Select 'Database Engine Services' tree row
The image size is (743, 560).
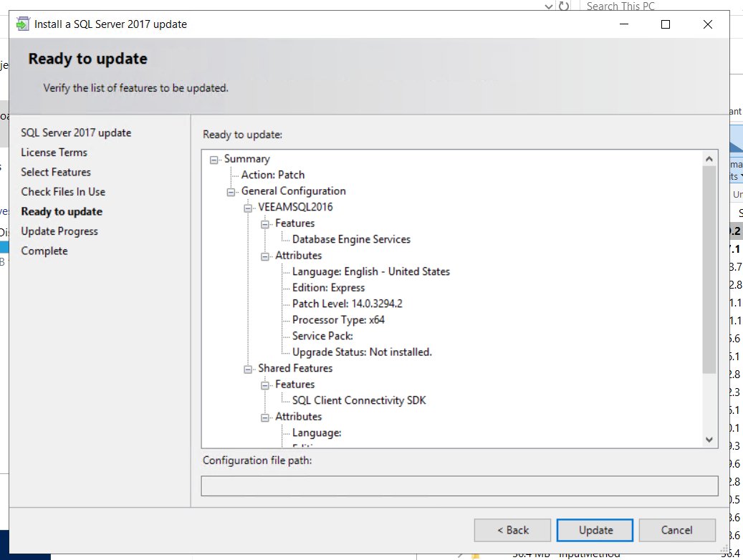351,239
